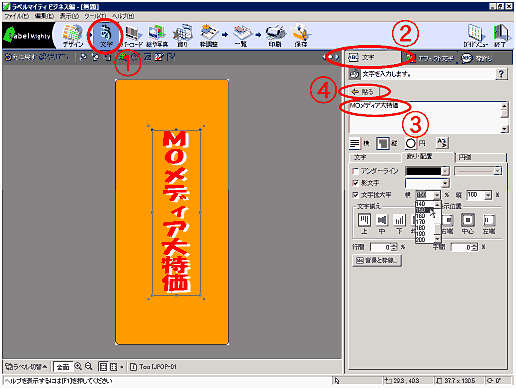Click the help question mark button
Viewport: 516px width, 388px height.
[501, 74]
